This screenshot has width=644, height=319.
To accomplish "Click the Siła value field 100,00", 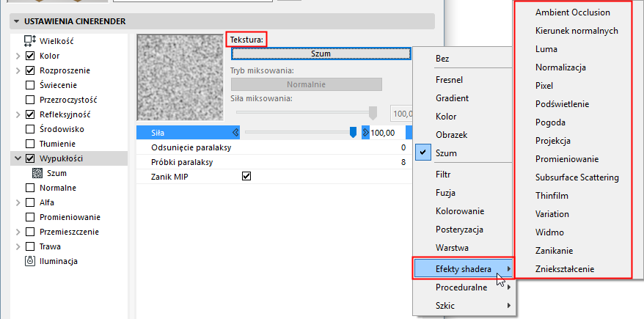I will [x=387, y=133].
